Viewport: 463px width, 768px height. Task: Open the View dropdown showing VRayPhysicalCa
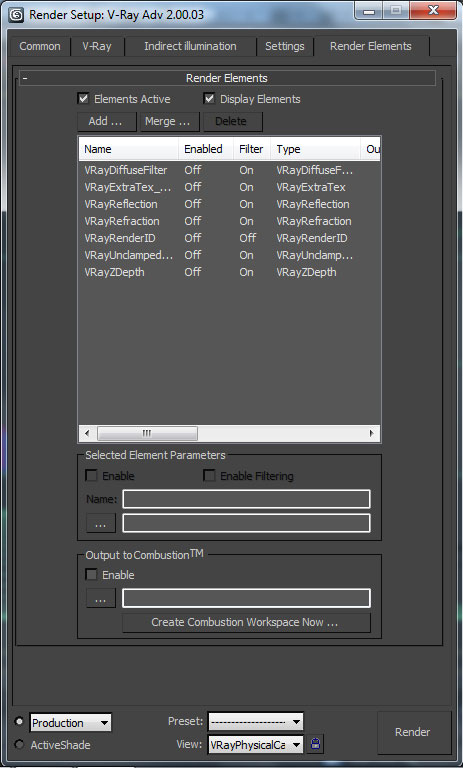point(255,745)
